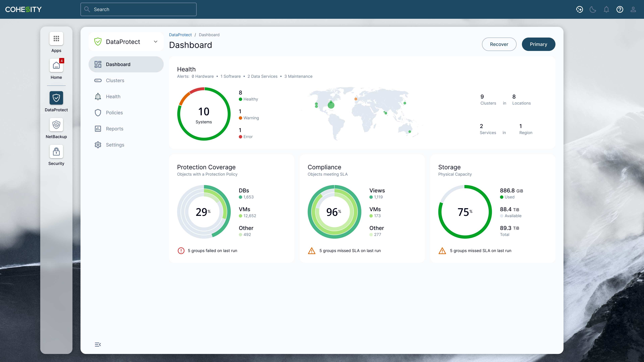Open Policies in the side navigation
The image size is (644, 362).
(x=126, y=113)
